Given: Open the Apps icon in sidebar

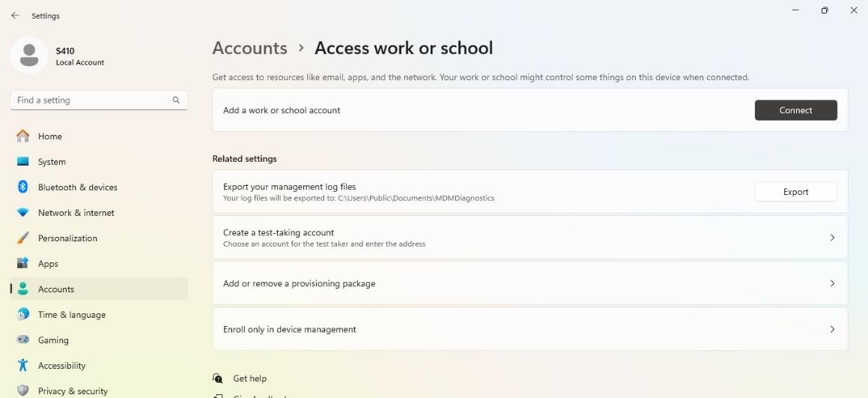Looking at the screenshot, I should click(x=23, y=264).
